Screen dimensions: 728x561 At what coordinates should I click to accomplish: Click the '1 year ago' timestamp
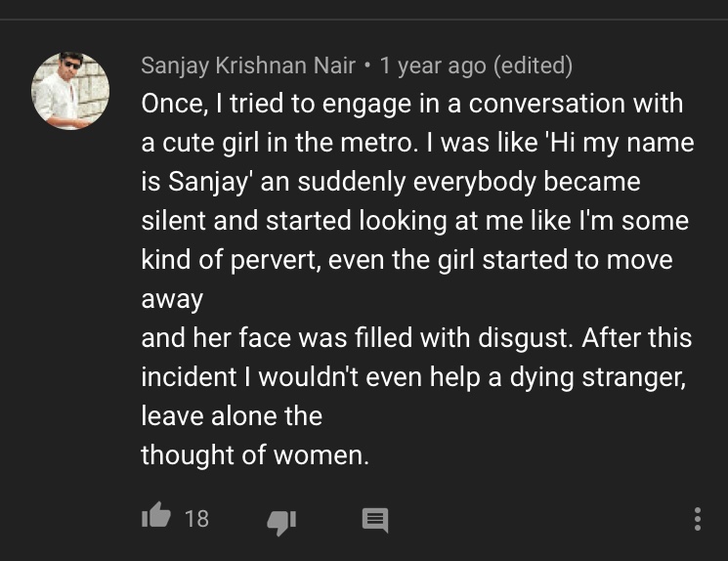[x=433, y=65]
